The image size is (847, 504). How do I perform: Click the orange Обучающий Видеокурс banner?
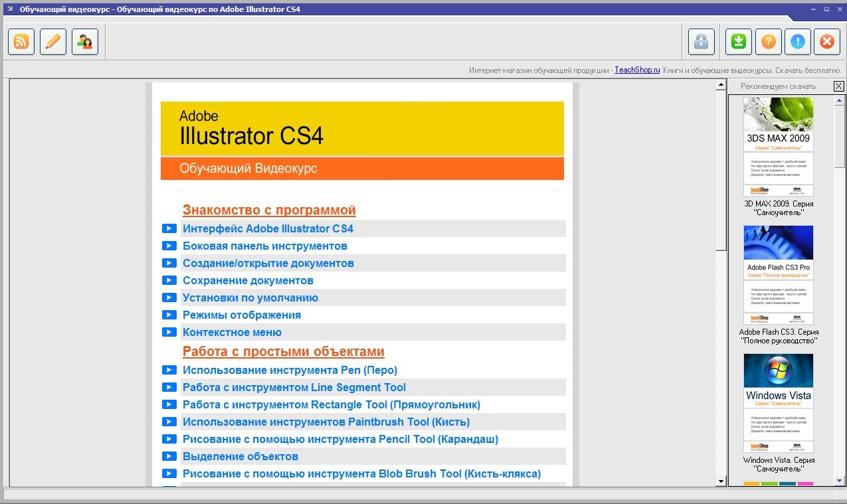pos(362,169)
